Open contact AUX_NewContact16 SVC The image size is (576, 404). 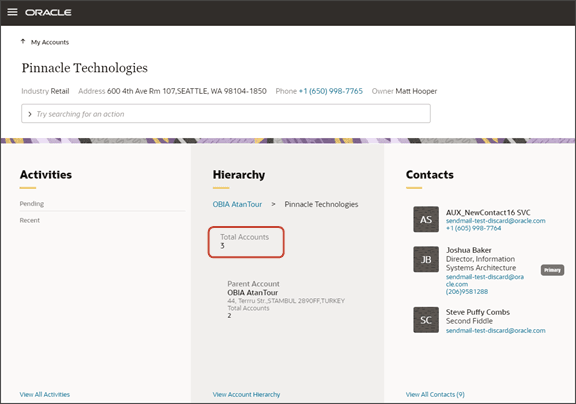[488, 212]
